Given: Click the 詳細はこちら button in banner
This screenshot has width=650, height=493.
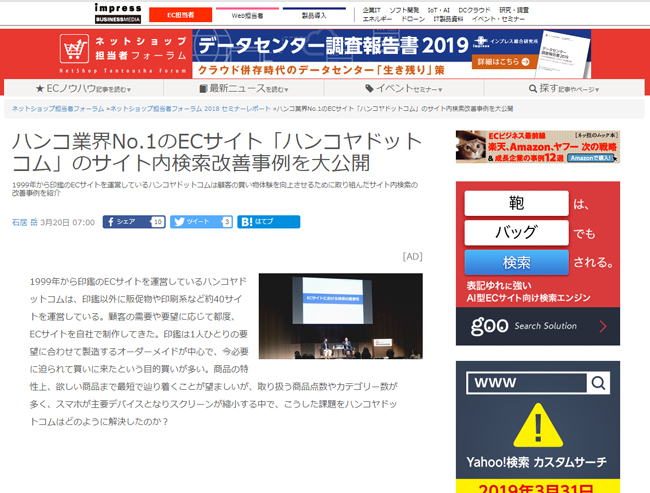Looking at the screenshot, I should pyautogui.click(x=503, y=62).
